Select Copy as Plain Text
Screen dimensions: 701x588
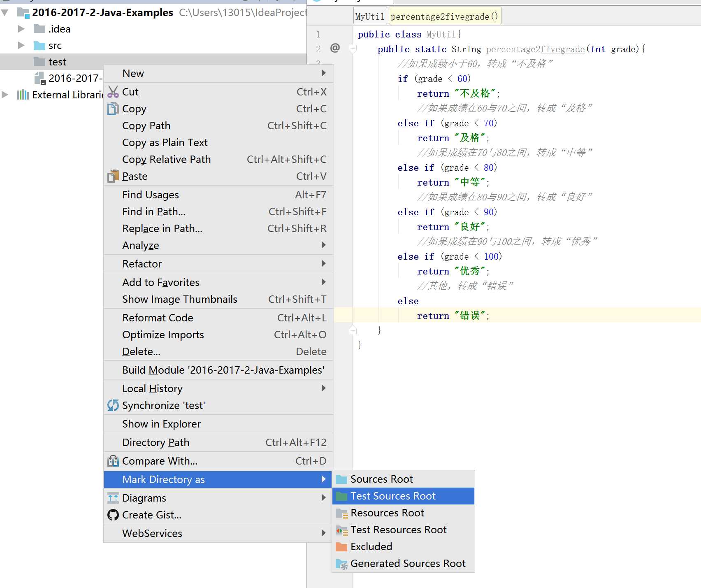pyautogui.click(x=218, y=142)
